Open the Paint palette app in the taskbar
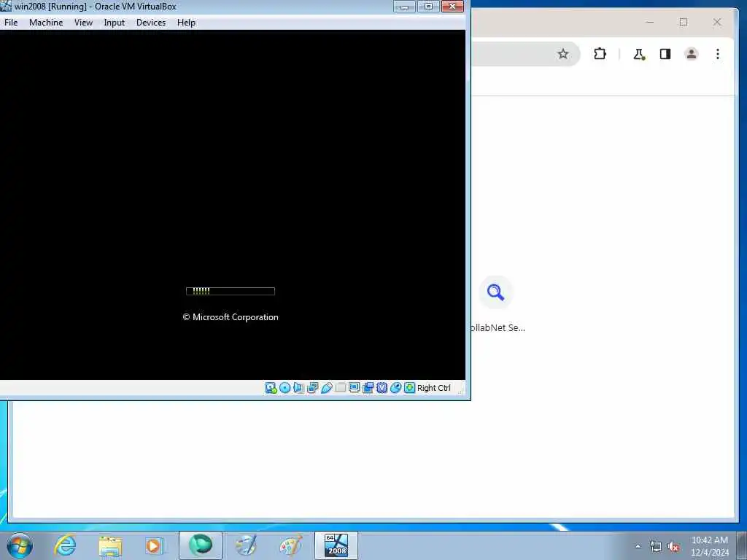This screenshot has width=747, height=560. tap(290, 545)
